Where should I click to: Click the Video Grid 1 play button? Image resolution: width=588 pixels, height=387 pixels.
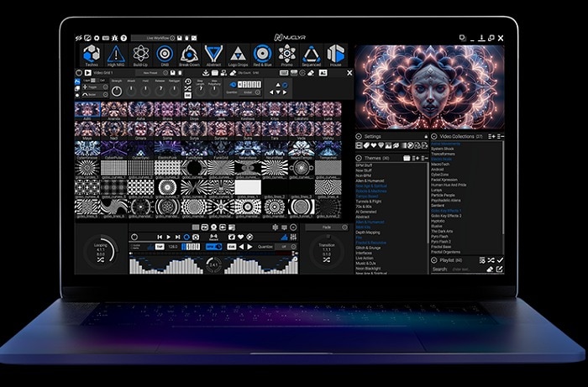click(x=87, y=73)
